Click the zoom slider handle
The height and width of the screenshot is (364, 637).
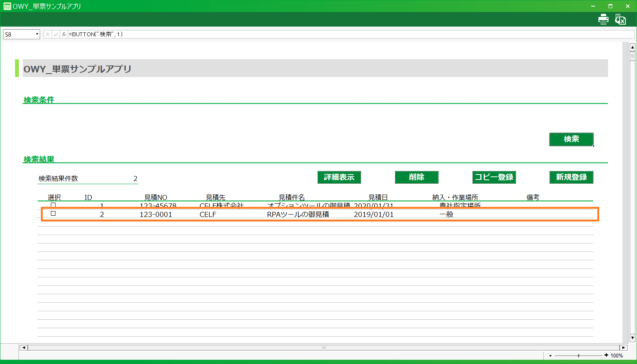pos(578,356)
